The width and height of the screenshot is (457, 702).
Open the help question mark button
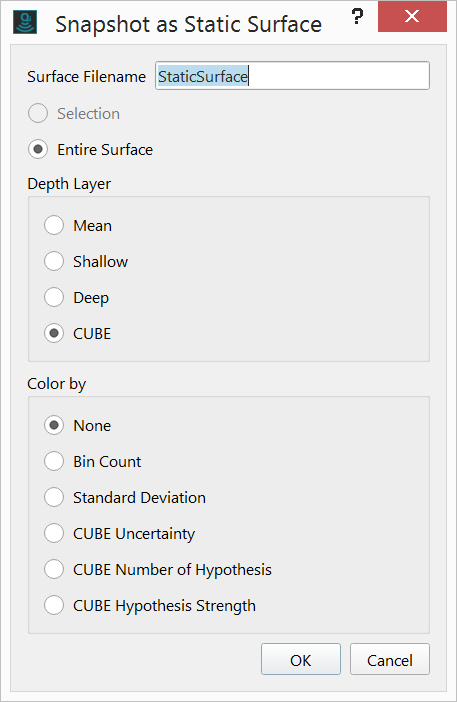point(357,17)
